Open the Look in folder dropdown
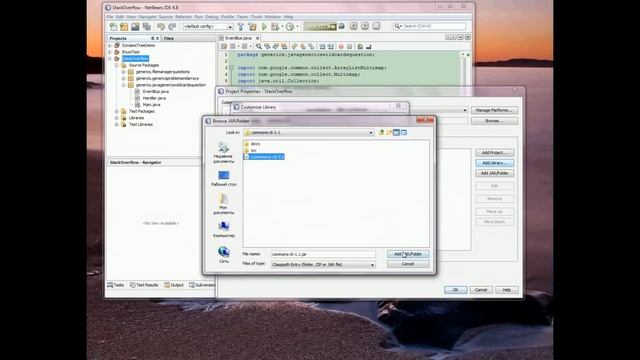The width and height of the screenshot is (640, 360). coord(371,133)
